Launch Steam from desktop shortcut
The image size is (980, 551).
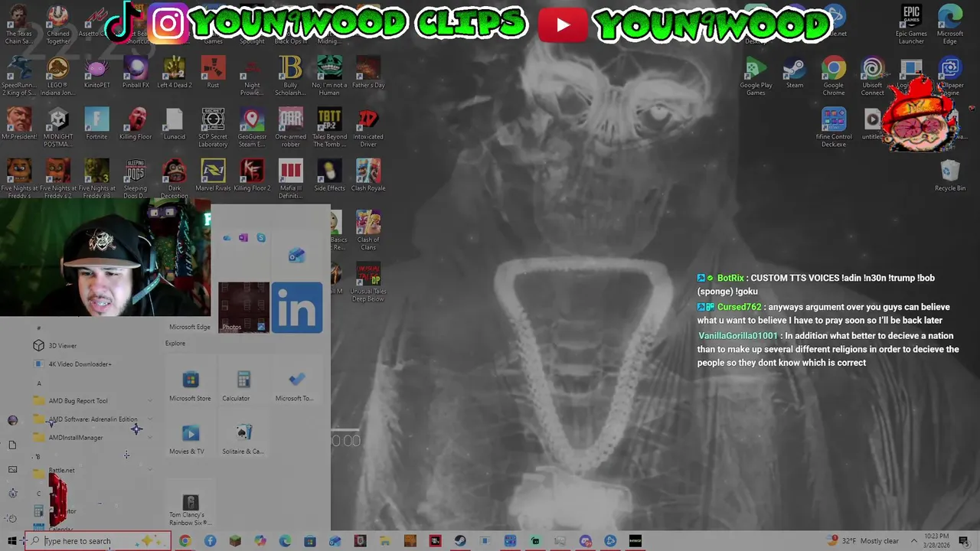tap(795, 73)
